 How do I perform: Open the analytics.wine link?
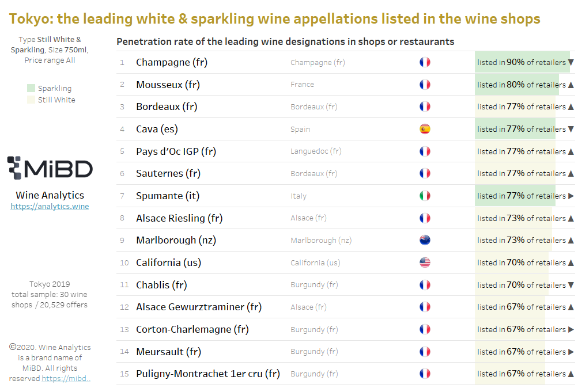tap(50, 207)
